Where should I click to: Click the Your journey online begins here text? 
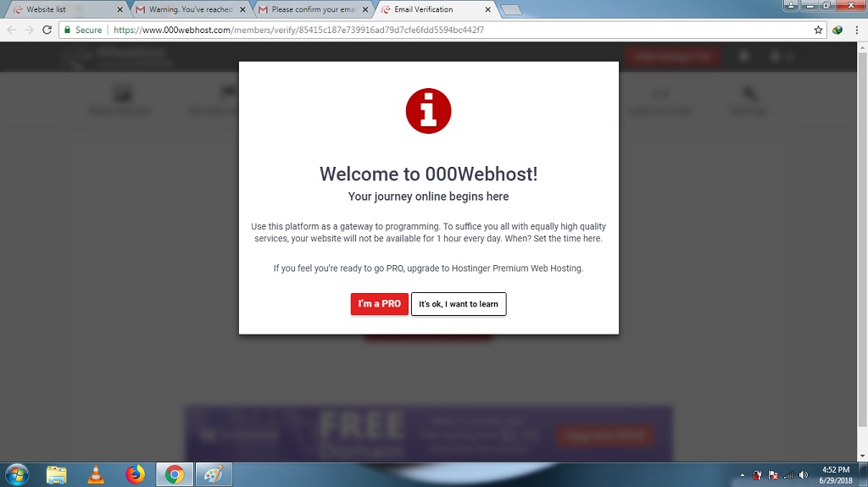click(x=428, y=196)
